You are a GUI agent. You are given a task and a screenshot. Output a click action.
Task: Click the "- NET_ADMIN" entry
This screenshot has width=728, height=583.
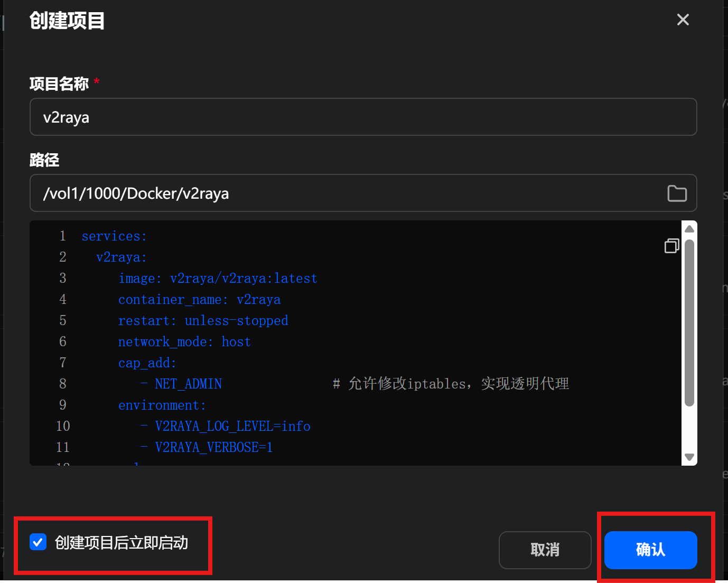181,384
